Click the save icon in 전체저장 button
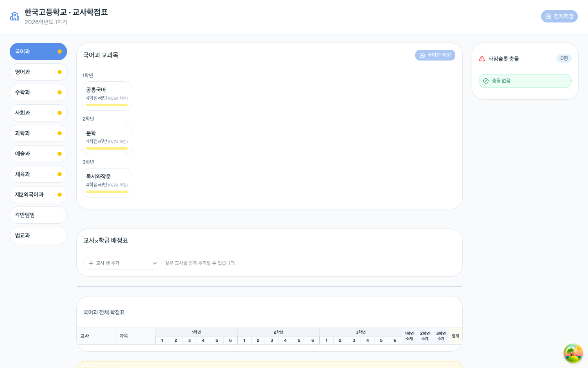 (x=548, y=16)
